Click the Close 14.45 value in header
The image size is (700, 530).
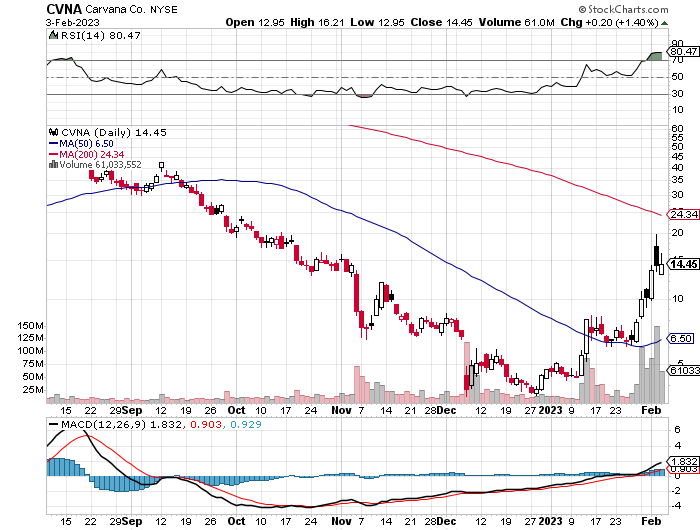441,22
